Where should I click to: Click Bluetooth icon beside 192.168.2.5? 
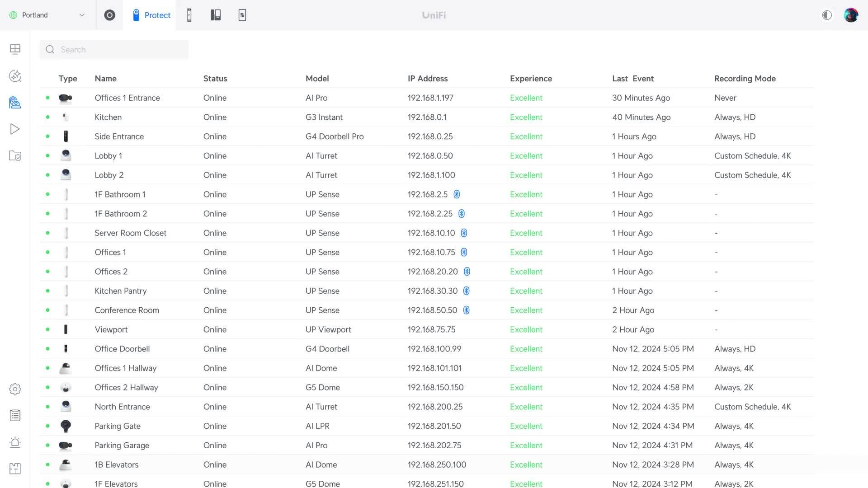coord(457,194)
